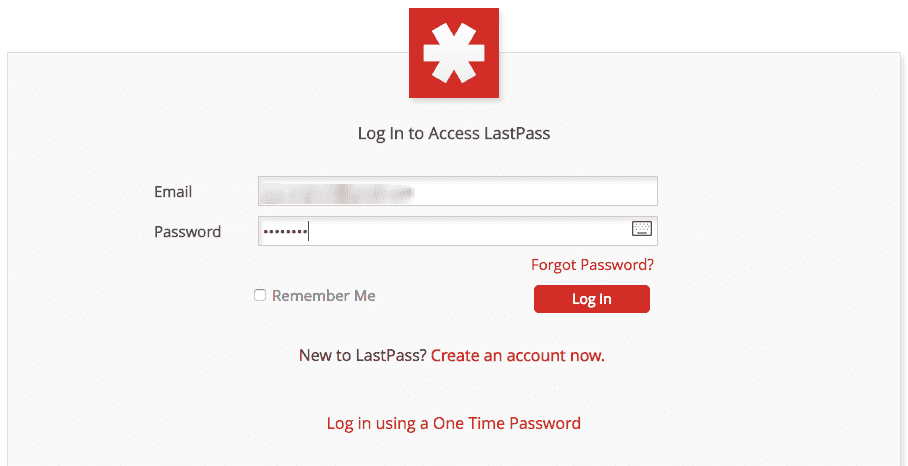Follow the Create an account now link
The width and height of the screenshot is (908, 466).
pos(518,355)
